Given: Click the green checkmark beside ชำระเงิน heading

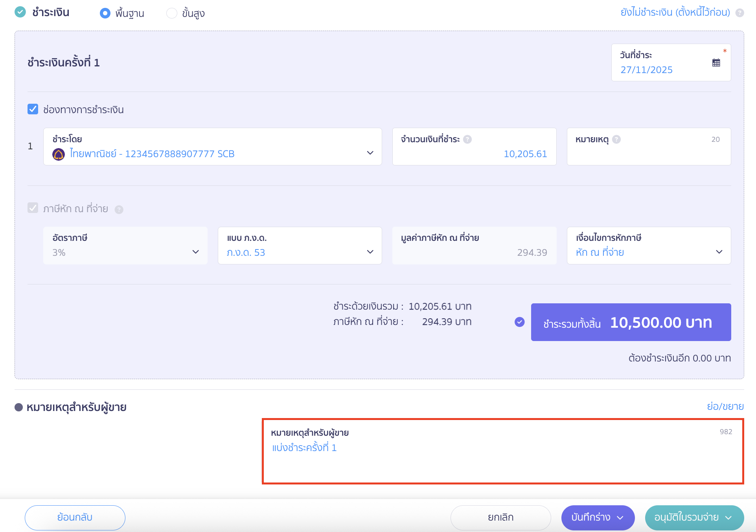Looking at the screenshot, I should [20, 12].
